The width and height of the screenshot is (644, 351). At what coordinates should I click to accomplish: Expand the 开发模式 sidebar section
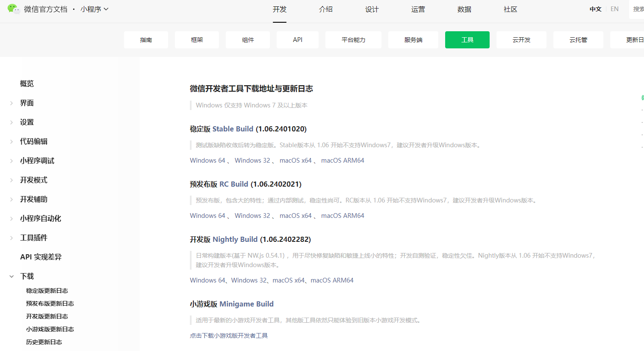pos(34,180)
